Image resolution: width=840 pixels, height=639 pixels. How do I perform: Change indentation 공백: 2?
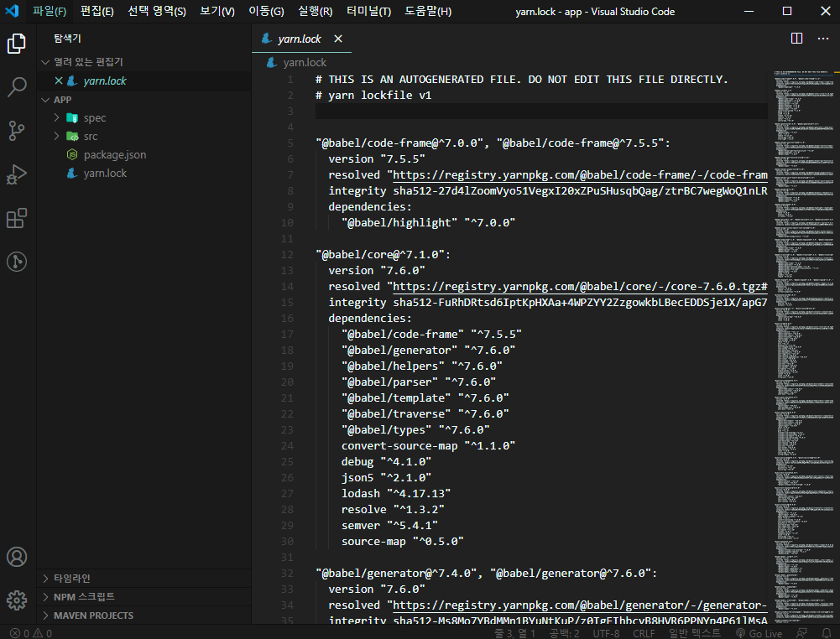[564, 633]
